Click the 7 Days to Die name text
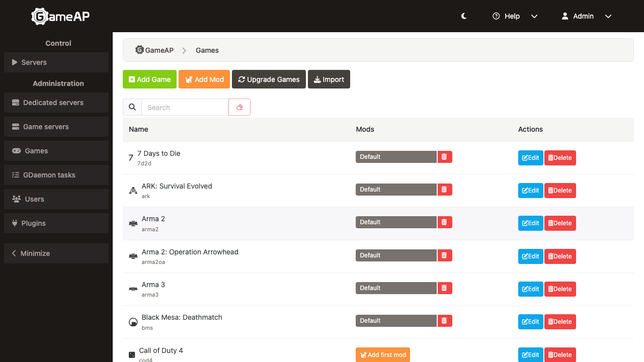644x362 pixels. (x=158, y=153)
